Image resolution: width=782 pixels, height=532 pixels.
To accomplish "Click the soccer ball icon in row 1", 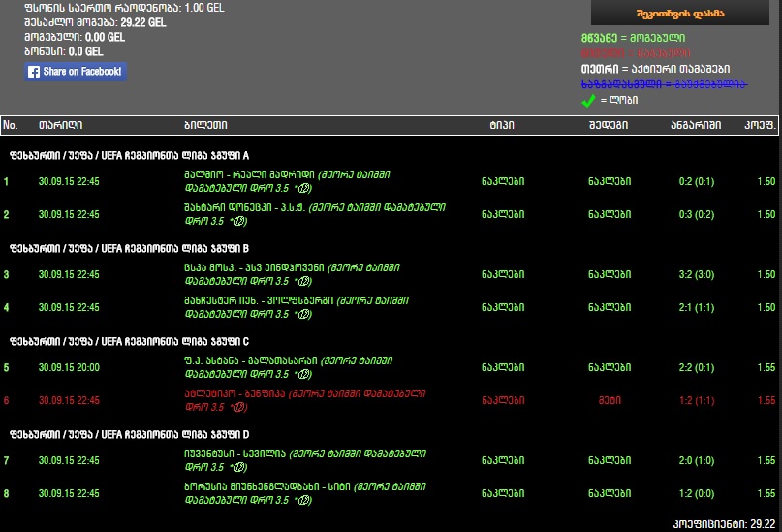I will click(304, 188).
